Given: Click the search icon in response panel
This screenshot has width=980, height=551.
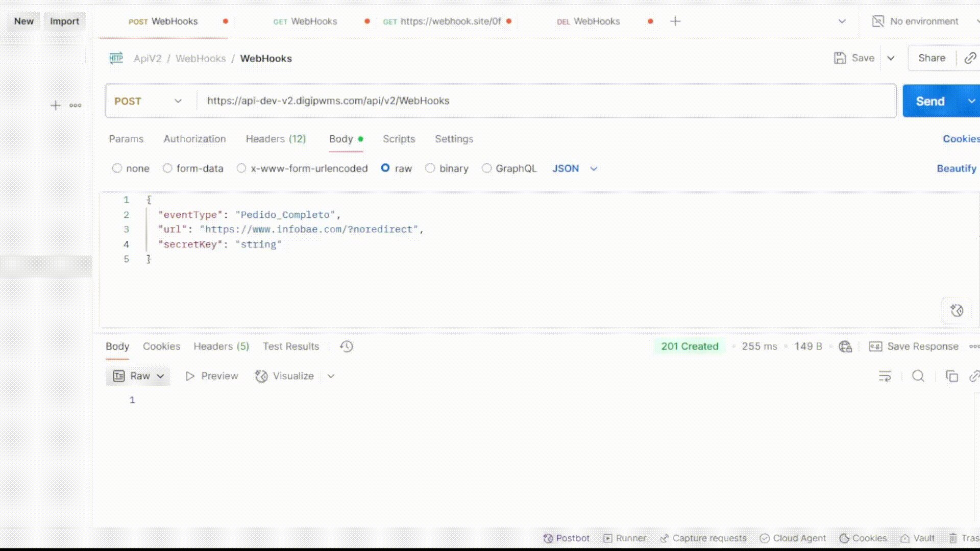Looking at the screenshot, I should (918, 376).
